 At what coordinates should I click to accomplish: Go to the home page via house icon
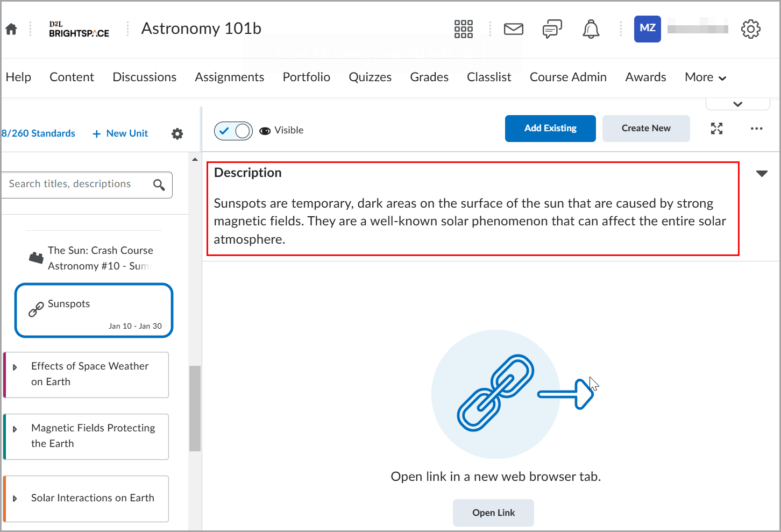coord(11,29)
